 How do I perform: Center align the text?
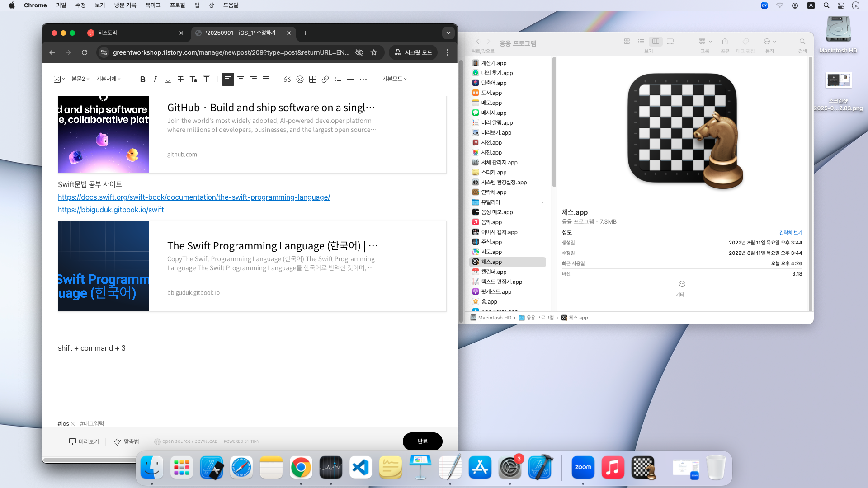pyautogui.click(x=241, y=79)
